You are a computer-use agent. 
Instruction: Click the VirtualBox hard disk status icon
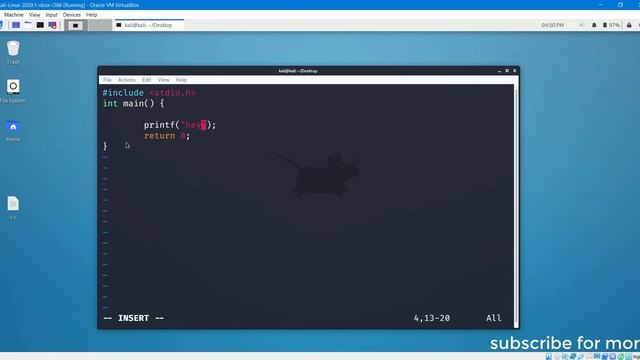coord(549,357)
